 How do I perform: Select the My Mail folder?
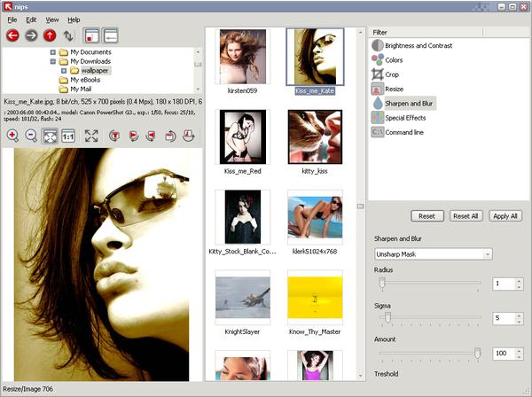tap(81, 90)
